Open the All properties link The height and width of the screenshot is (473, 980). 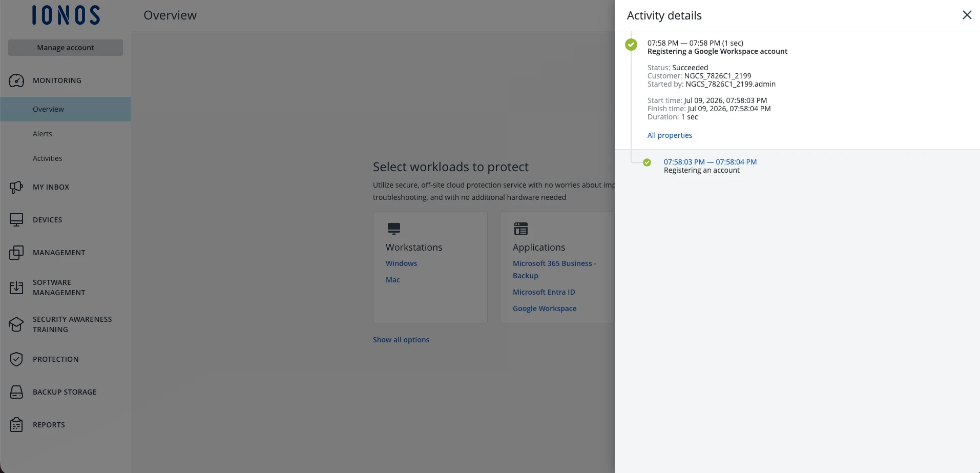click(x=670, y=135)
